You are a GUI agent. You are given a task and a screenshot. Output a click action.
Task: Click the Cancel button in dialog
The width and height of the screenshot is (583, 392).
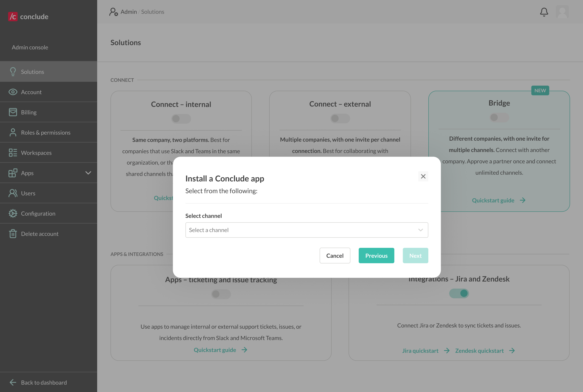(x=335, y=255)
